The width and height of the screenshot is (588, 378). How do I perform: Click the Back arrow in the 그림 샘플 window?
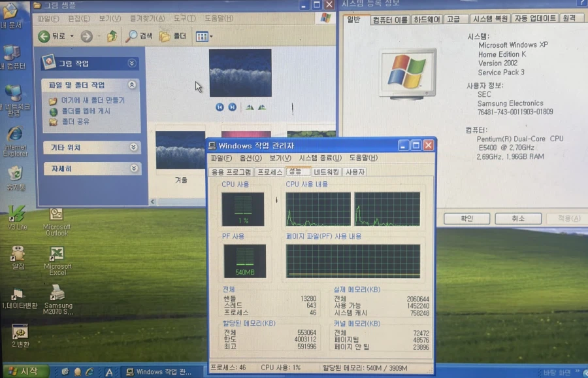(x=44, y=37)
